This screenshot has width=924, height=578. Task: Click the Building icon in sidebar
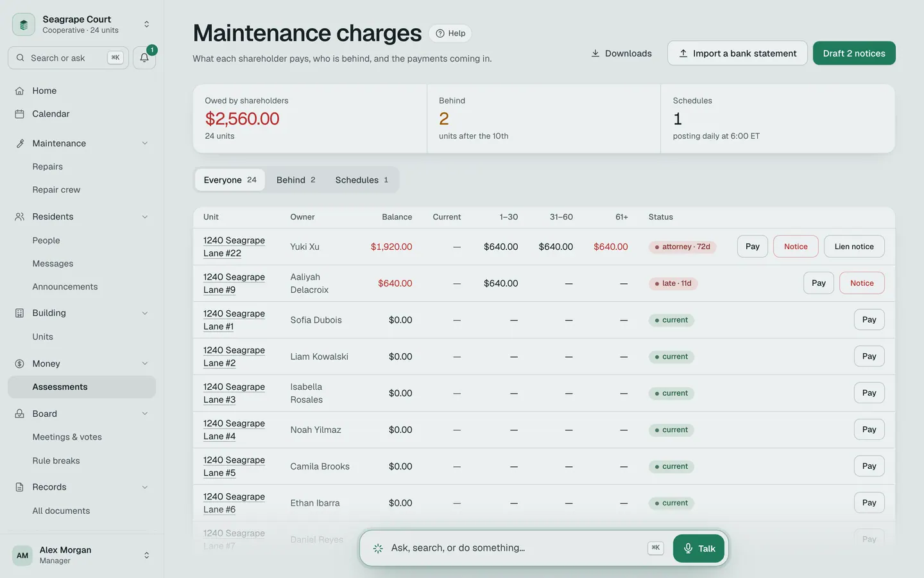(20, 313)
